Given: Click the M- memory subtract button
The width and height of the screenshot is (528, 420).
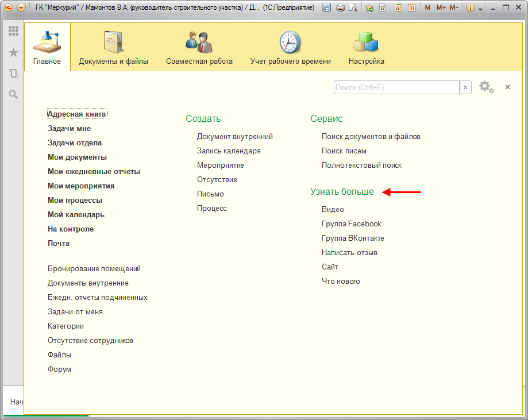Looking at the screenshot, I should click(x=454, y=7).
